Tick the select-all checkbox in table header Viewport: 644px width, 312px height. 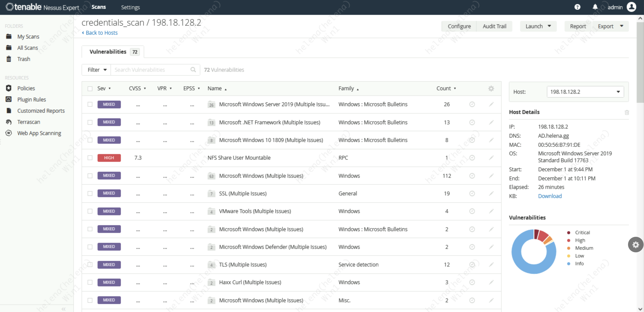click(x=90, y=89)
